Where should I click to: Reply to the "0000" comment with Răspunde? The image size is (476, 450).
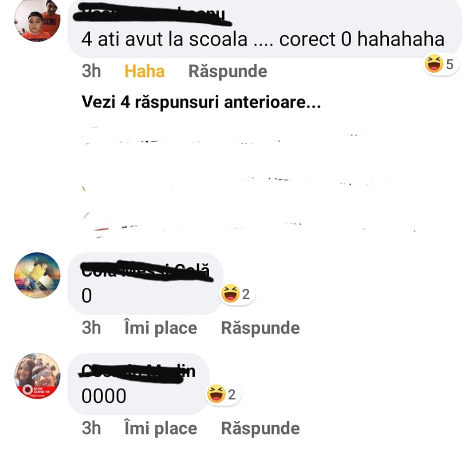point(260,429)
